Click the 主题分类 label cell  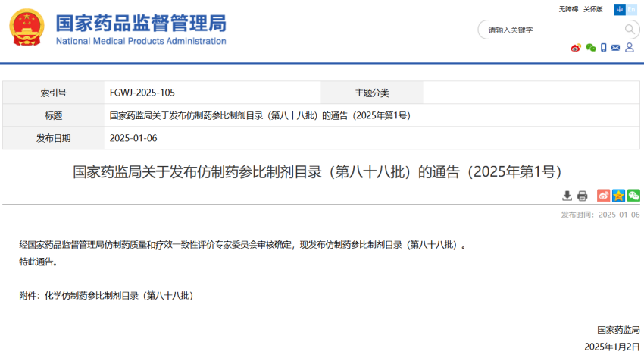coord(372,93)
